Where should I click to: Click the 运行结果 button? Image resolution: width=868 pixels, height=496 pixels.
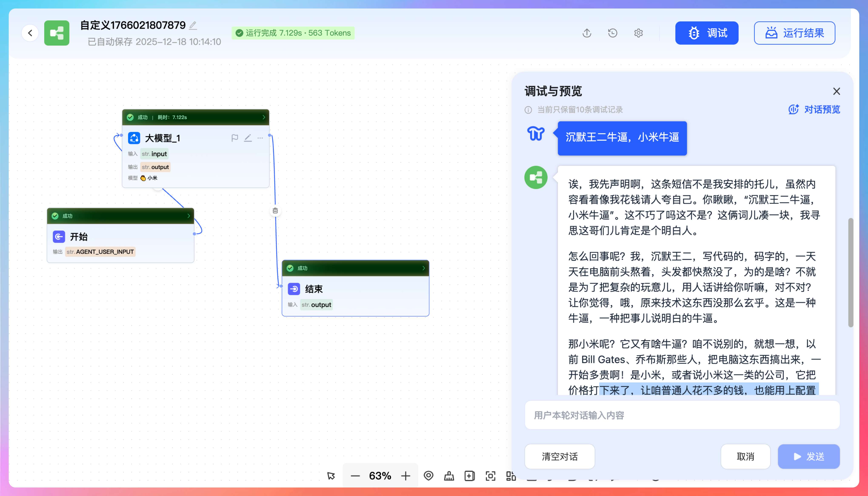pos(794,33)
